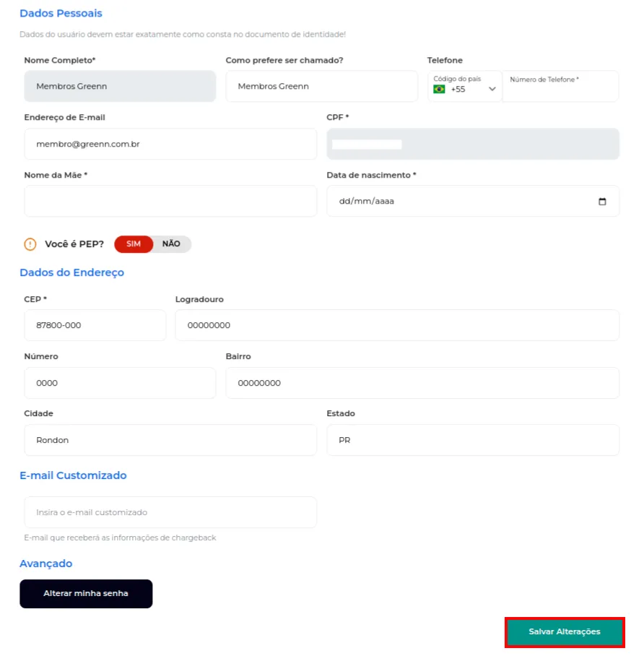This screenshot has height=656, width=644.
Task: Click the Salvar Alterações button
Action: click(565, 631)
